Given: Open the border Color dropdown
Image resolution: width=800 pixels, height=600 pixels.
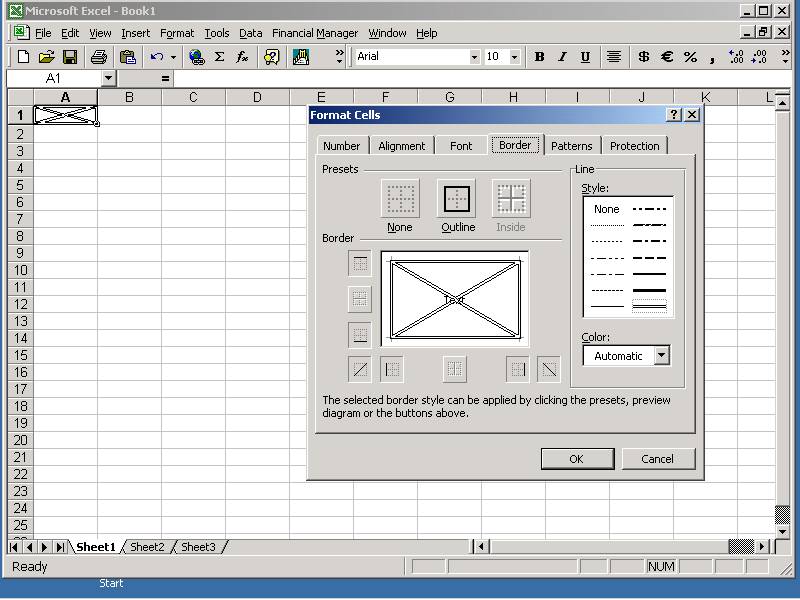Looking at the screenshot, I should click(x=661, y=355).
